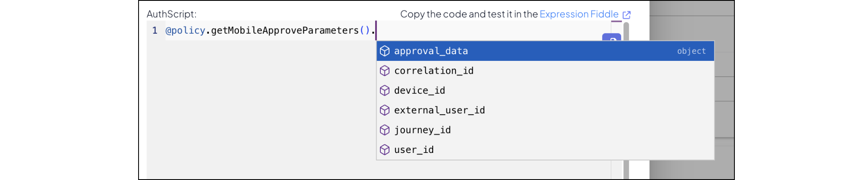Click the @policy keyword in the editor
Viewport: 868px width, 180px height.
coord(186,30)
